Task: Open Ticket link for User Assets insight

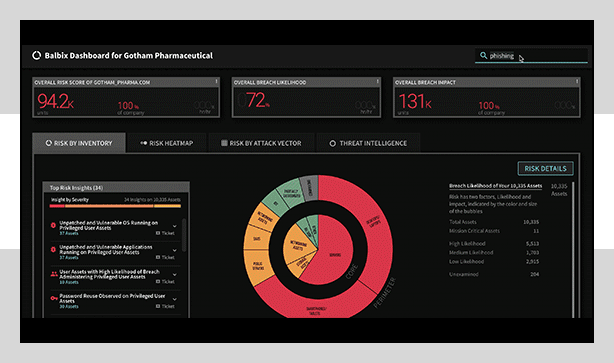Action: point(165,282)
